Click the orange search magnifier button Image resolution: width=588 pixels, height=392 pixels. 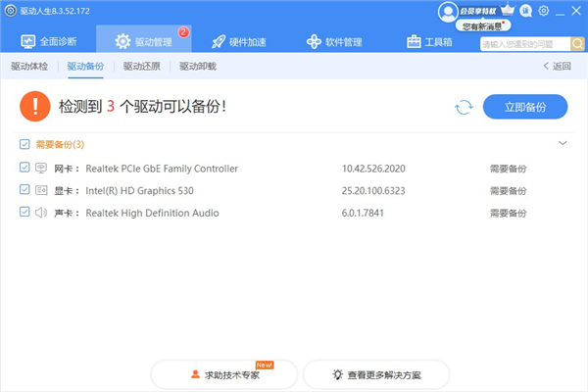(x=577, y=44)
